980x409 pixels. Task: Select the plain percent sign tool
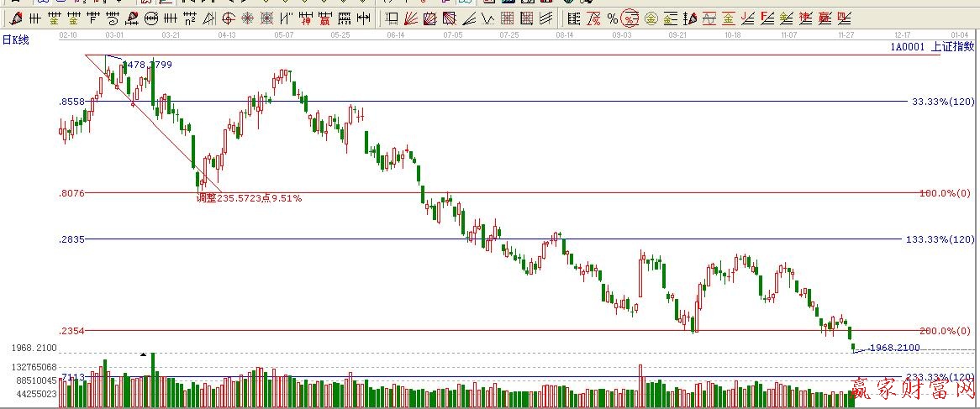click(x=612, y=18)
